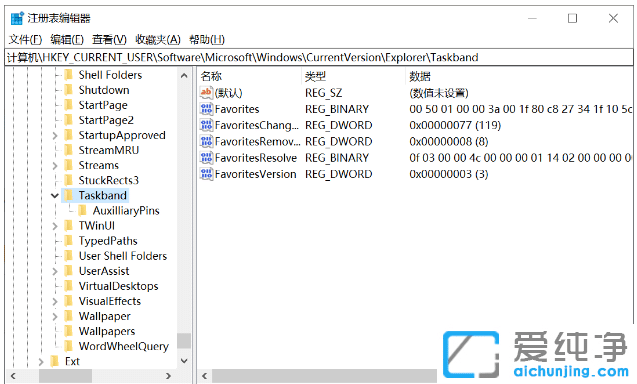Click the StuckRects3 folder icon
The width and height of the screenshot is (637, 384).
click(x=69, y=180)
